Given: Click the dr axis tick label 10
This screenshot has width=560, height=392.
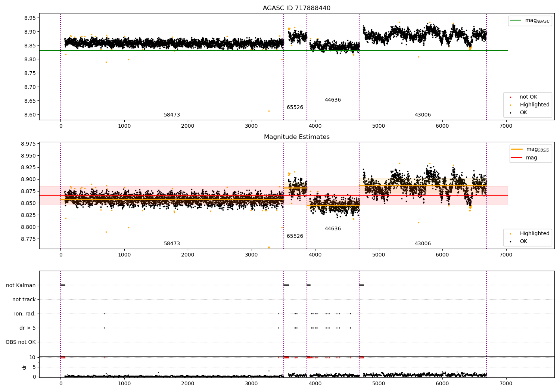Looking at the screenshot, I should 32,357.
